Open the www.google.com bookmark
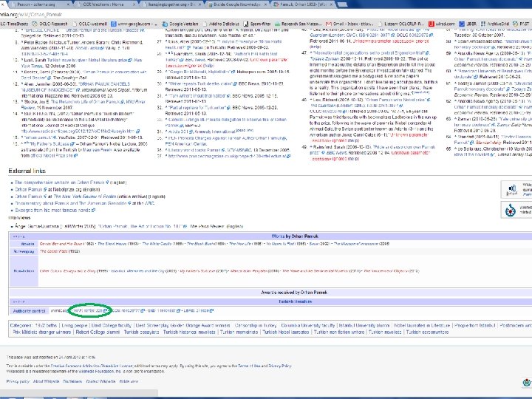This screenshot has width=532, height=399. [x=134, y=24]
